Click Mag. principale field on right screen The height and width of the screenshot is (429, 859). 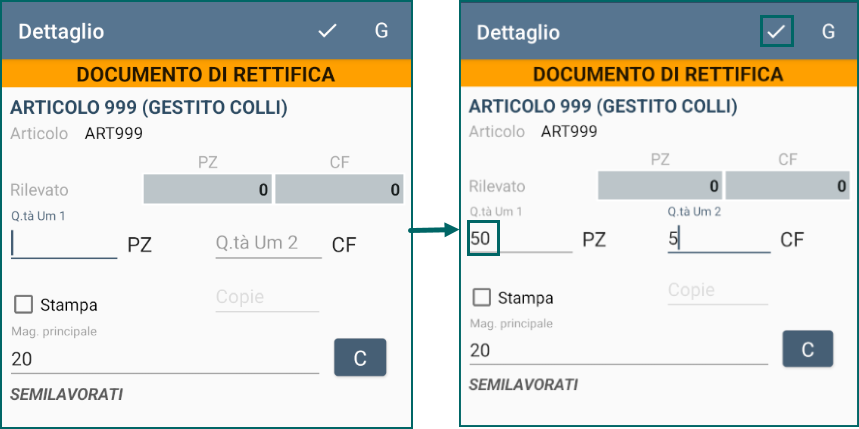(619, 351)
